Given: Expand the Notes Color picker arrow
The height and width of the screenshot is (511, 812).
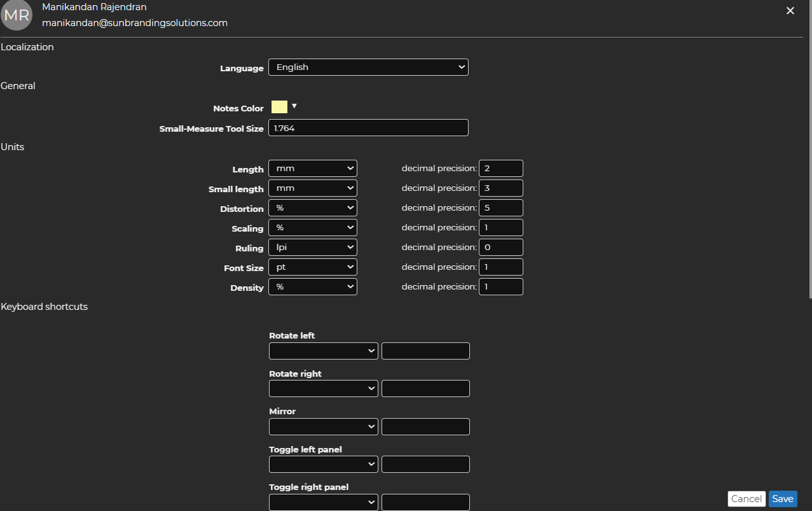Looking at the screenshot, I should coord(294,106).
